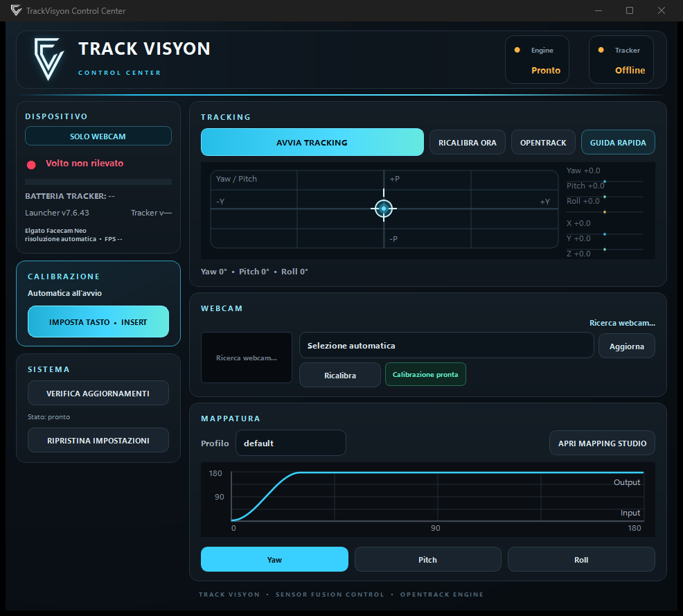Click the TrackVisyon shield logo in header

[x=48, y=59]
